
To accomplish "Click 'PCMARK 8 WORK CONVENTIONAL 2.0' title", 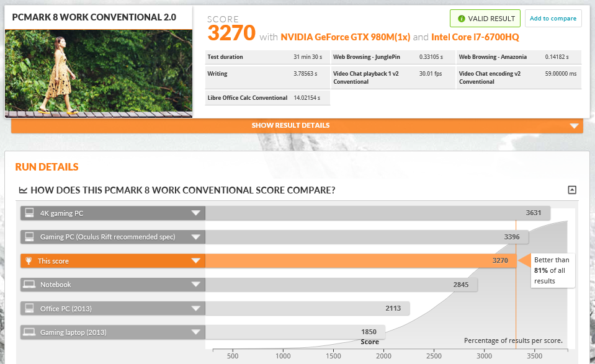I will tap(94, 17).
